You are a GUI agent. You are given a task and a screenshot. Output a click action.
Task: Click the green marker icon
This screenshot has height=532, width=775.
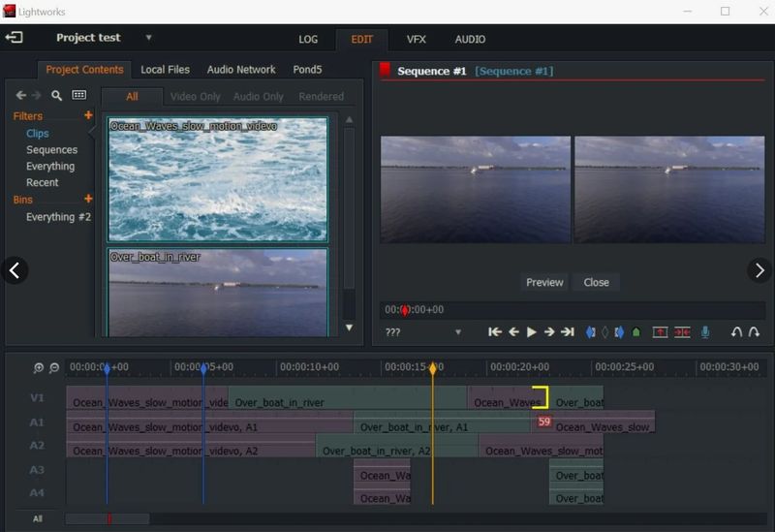coord(635,332)
